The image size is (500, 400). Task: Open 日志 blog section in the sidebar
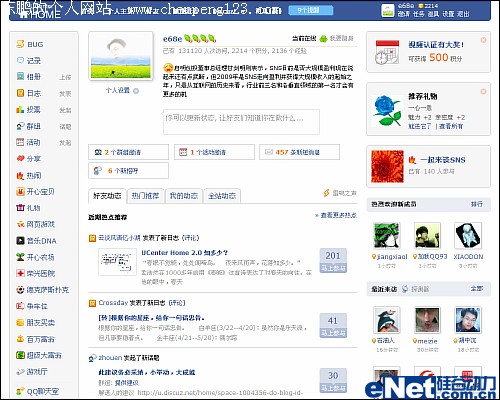coord(33,93)
